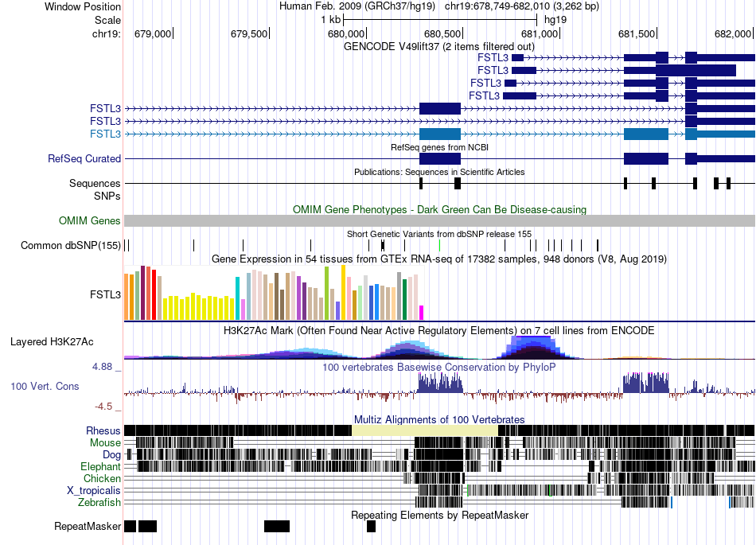Click the OMIM Gene Phenotypes title

tap(439, 209)
